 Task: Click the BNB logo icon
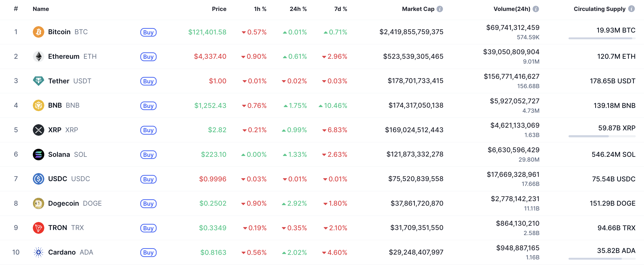[38, 106]
